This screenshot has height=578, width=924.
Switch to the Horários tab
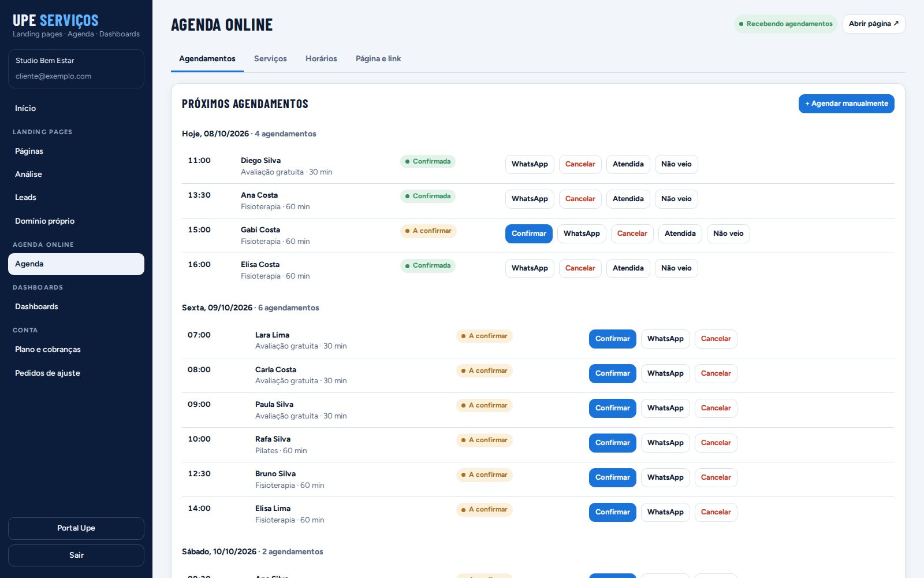[321, 58]
